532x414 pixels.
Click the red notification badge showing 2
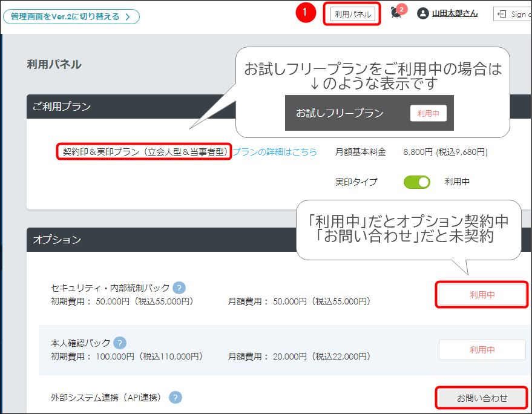pyautogui.click(x=402, y=9)
